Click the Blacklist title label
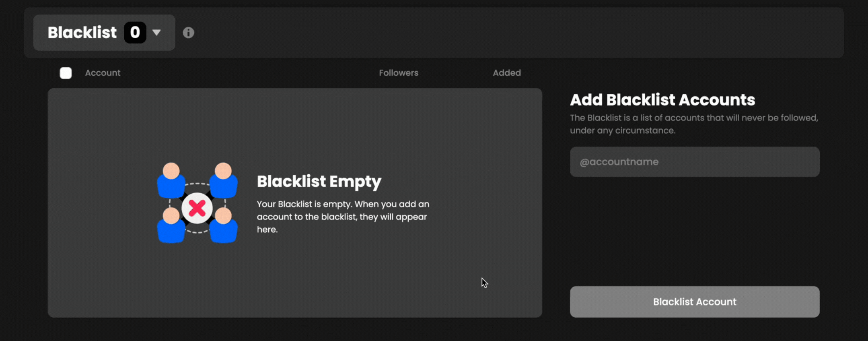Image resolution: width=868 pixels, height=341 pixels. [82, 33]
